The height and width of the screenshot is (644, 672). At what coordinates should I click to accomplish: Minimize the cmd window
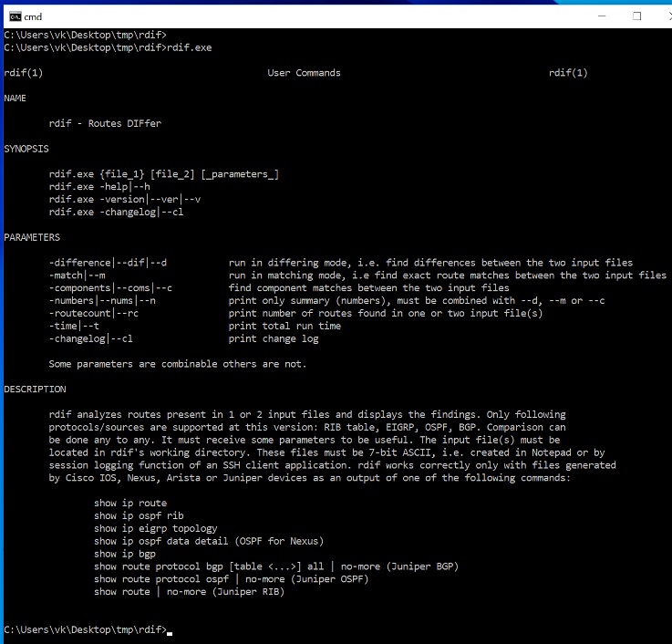pyautogui.click(x=602, y=16)
